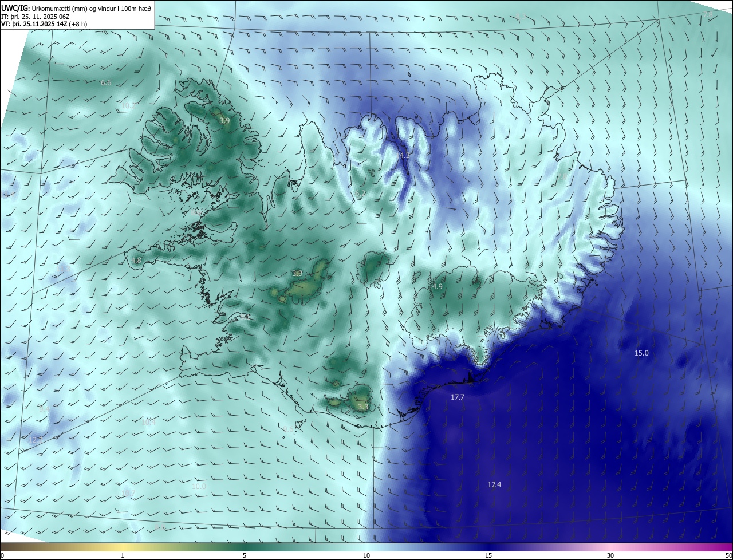Click the colorbar tick label 15
Viewport: 733px width, 560px height.
[488, 555]
